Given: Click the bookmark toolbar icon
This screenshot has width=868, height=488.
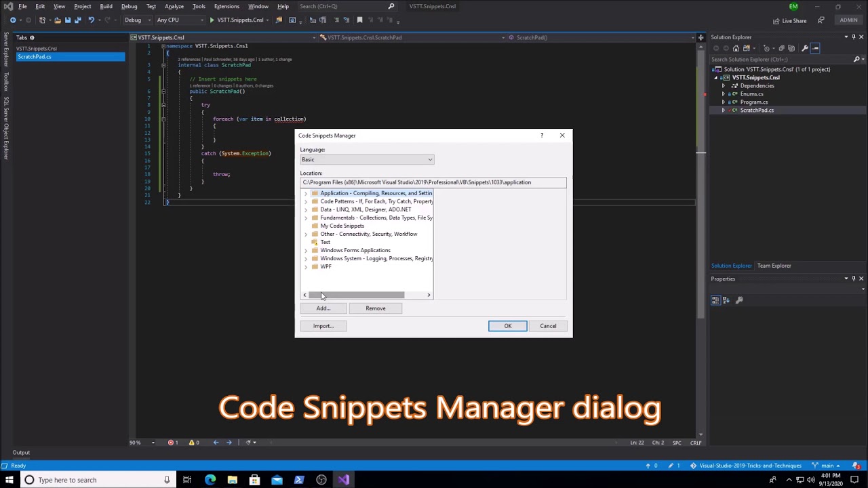Looking at the screenshot, I should point(359,20).
